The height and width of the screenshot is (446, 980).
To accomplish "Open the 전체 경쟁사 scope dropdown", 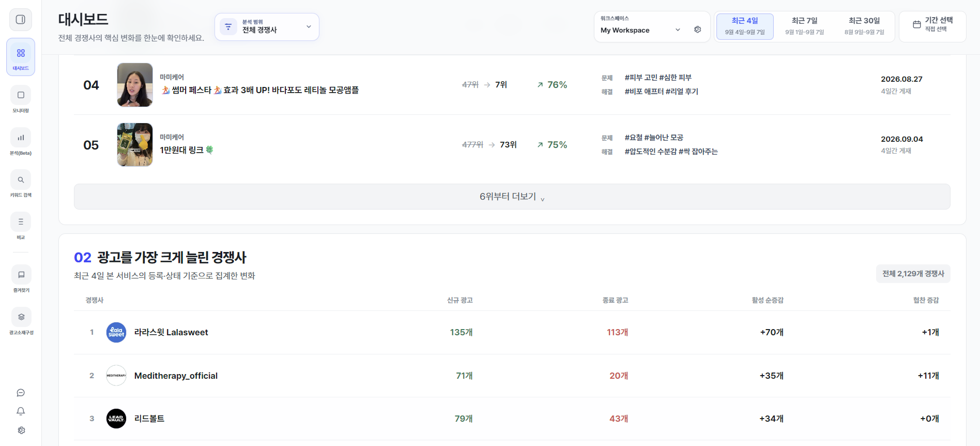I will click(x=267, y=26).
